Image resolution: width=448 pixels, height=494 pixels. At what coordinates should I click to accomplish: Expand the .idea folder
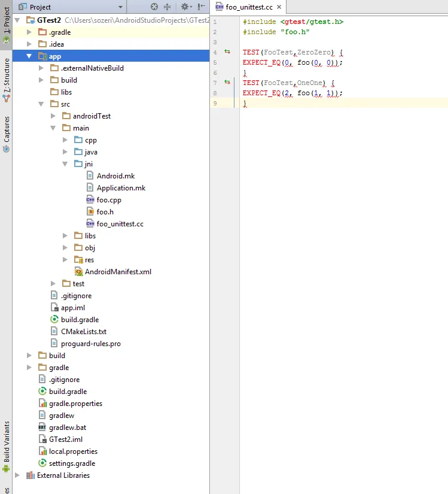coord(29,44)
